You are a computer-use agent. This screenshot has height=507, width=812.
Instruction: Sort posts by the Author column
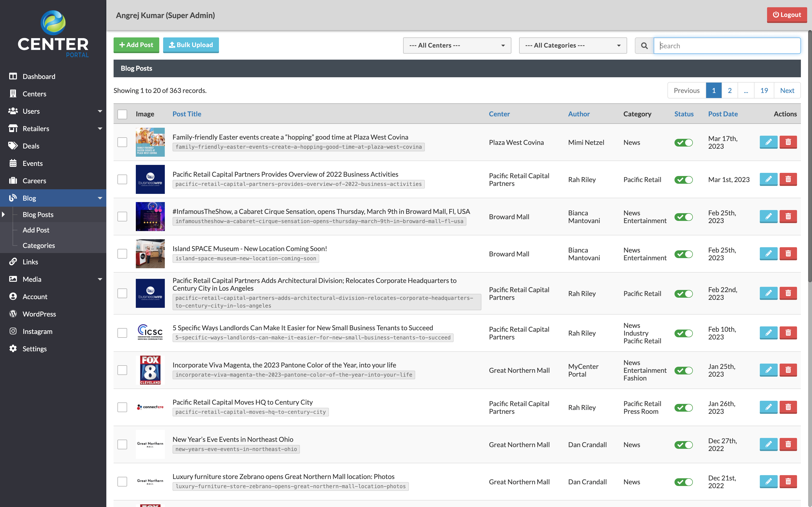(579, 114)
